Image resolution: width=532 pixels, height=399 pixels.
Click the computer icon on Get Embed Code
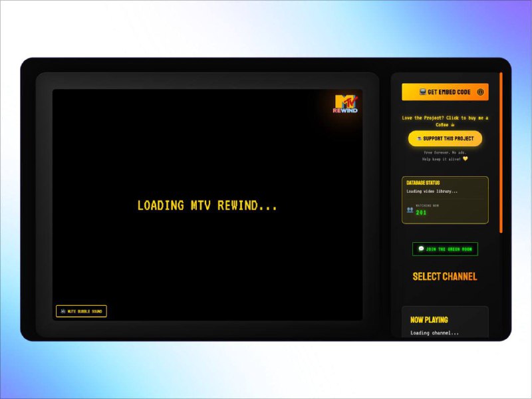click(x=422, y=92)
